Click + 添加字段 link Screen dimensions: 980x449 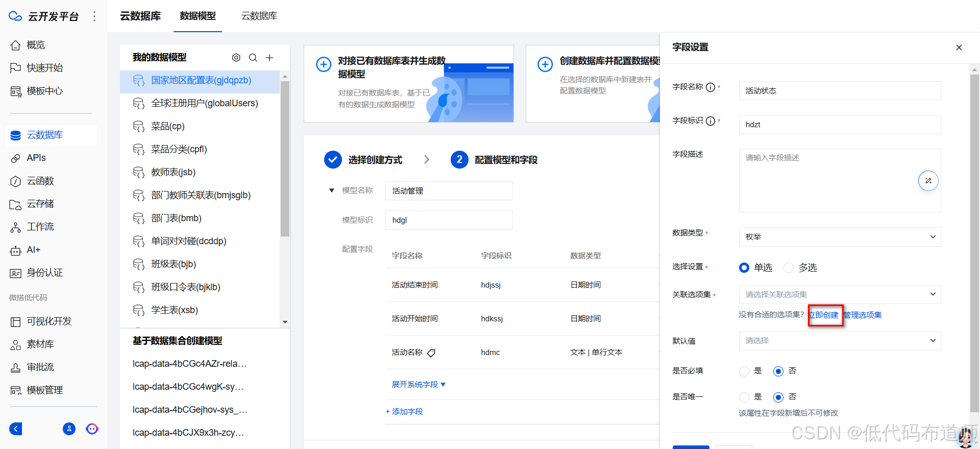pyautogui.click(x=404, y=412)
